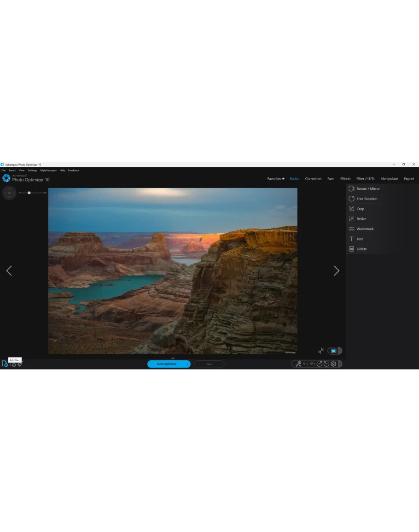Go to next photo with right arrow

pos(336,271)
